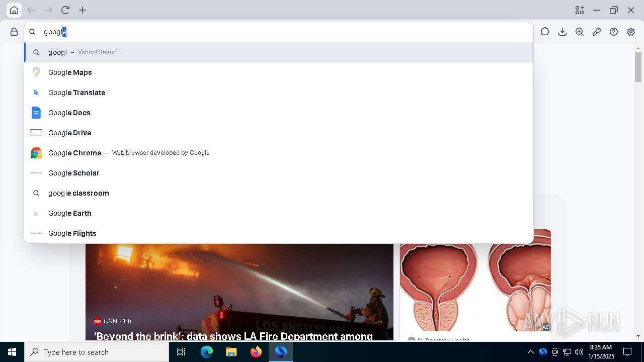Viewport: 644px width, 362px height.
Task: Click the page vertical scrollbar thumb
Action: coord(638,67)
